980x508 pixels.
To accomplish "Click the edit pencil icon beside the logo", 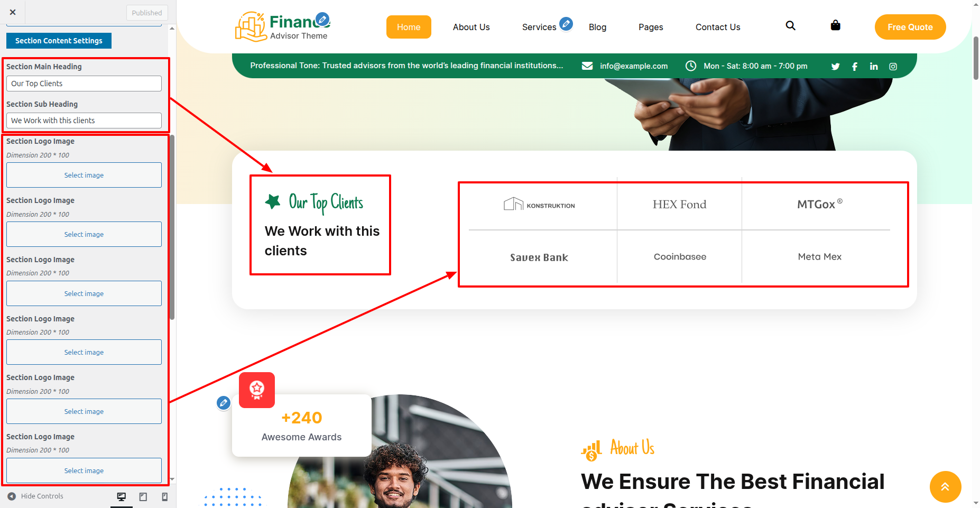I will 322,20.
